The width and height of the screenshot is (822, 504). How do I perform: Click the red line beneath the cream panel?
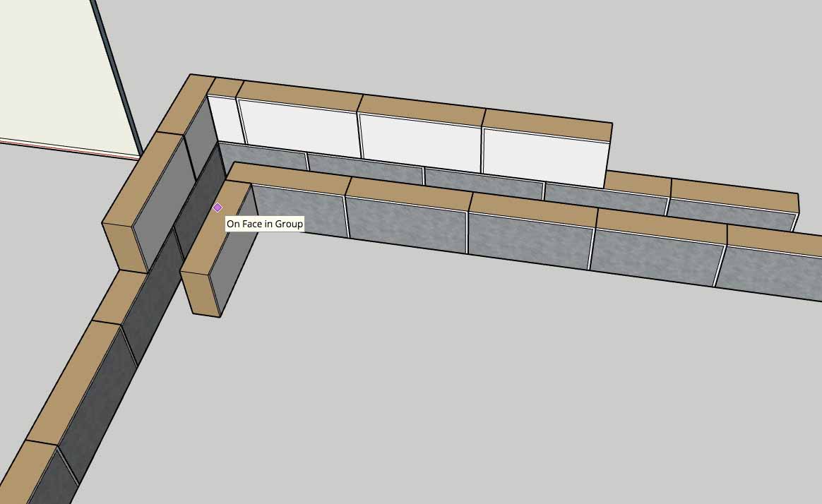(x=71, y=148)
